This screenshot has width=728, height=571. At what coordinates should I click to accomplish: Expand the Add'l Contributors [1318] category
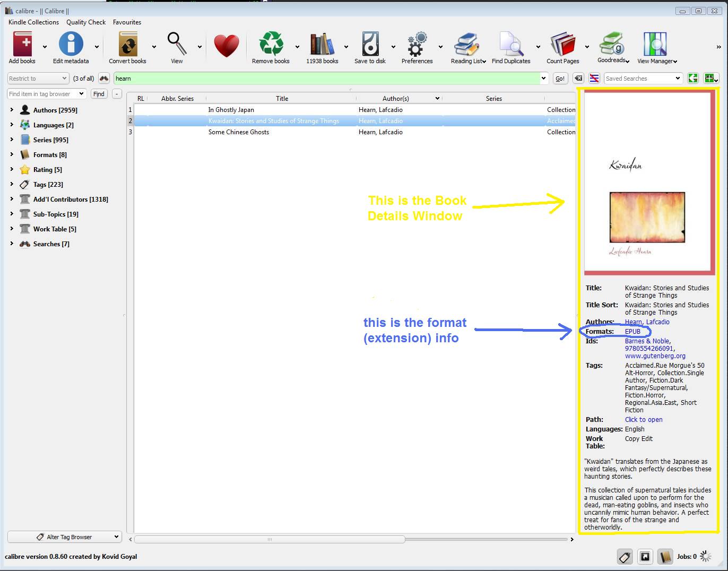(x=12, y=199)
